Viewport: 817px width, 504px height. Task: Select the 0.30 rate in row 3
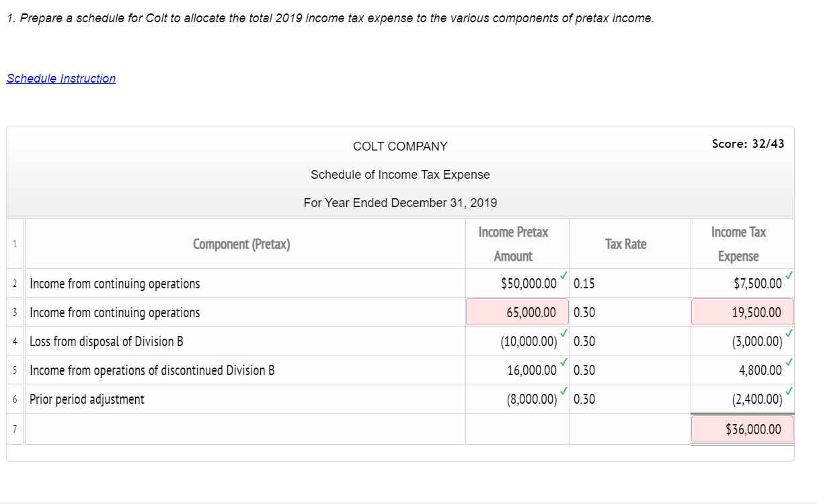coord(584,312)
